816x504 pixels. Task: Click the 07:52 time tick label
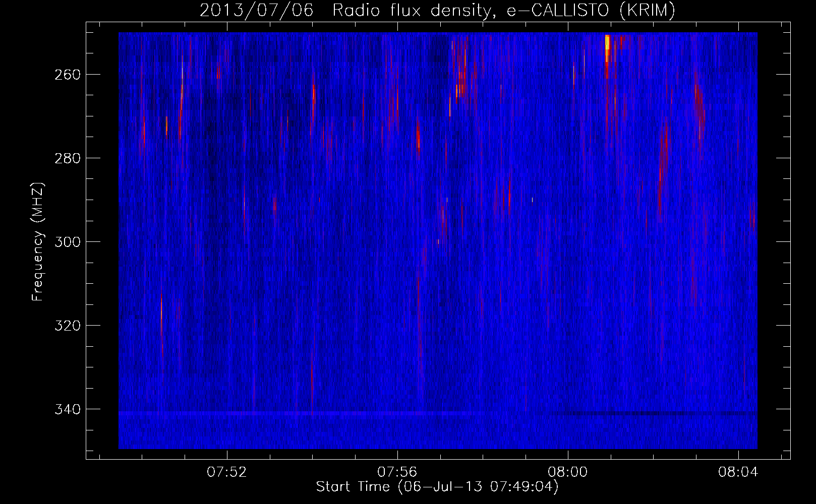click(227, 472)
